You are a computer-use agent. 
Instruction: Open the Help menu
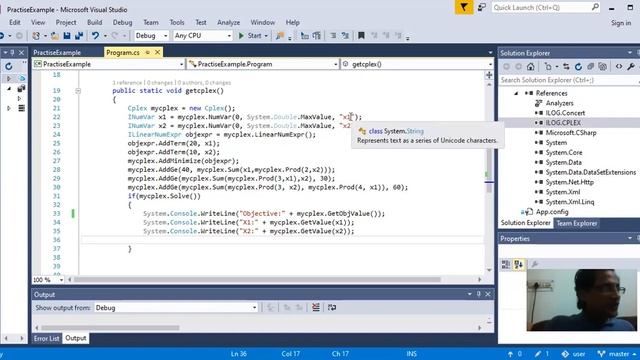292,22
